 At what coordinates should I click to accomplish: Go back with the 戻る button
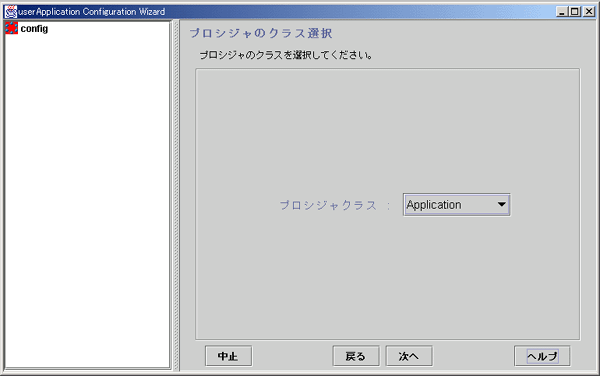(356, 356)
